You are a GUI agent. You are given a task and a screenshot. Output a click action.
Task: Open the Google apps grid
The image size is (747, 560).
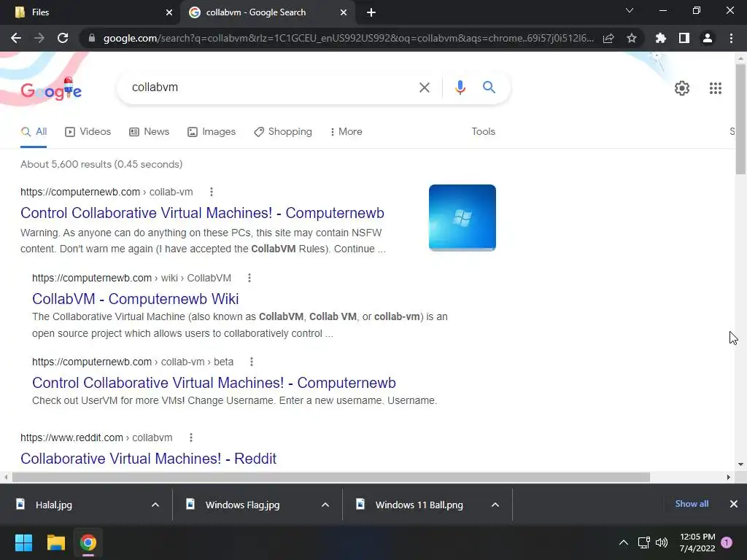(715, 88)
